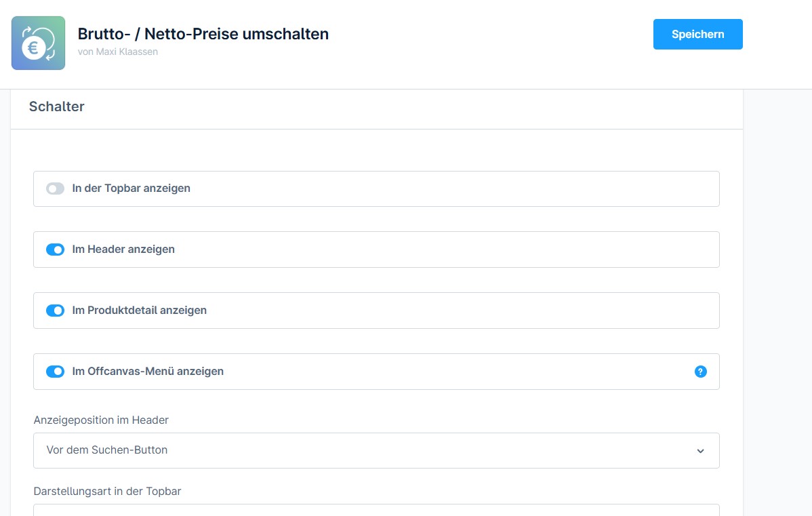This screenshot has height=516, width=812.
Task: Click the 'Im Header anzeigen' label text
Action: click(x=123, y=250)
